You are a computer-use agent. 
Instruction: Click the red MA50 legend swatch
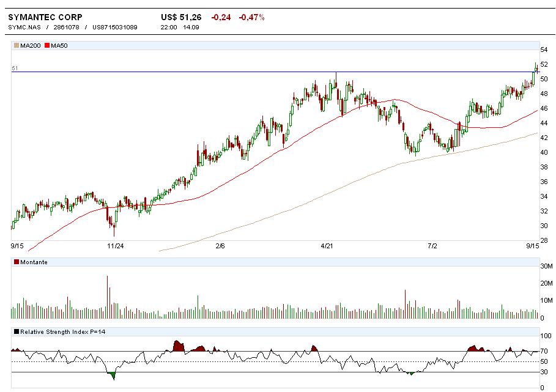[47, 45]
